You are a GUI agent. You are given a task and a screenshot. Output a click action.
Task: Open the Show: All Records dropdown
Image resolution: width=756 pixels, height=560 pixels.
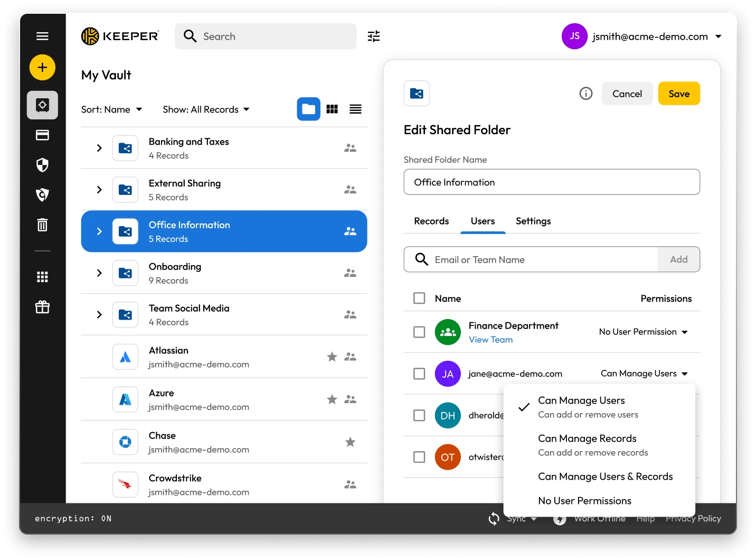(x=206, y=109)
